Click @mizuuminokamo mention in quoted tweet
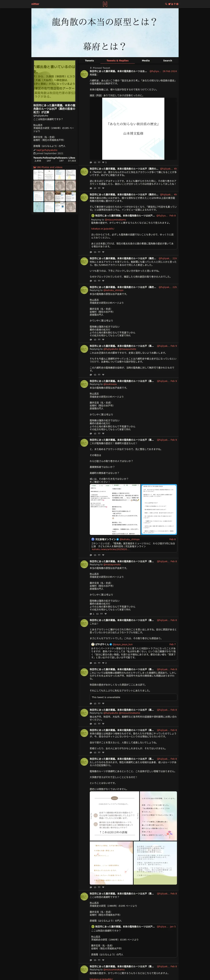This screenshot has height=980, width=210. pos(115,220)
